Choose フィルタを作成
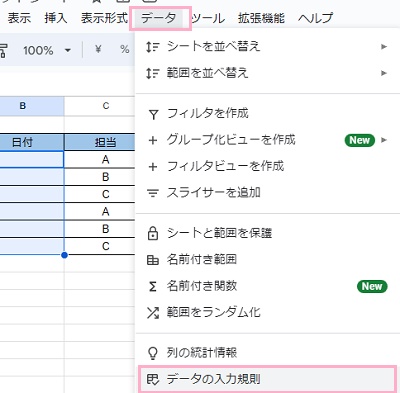400x393 pixels. click(267, 114)
